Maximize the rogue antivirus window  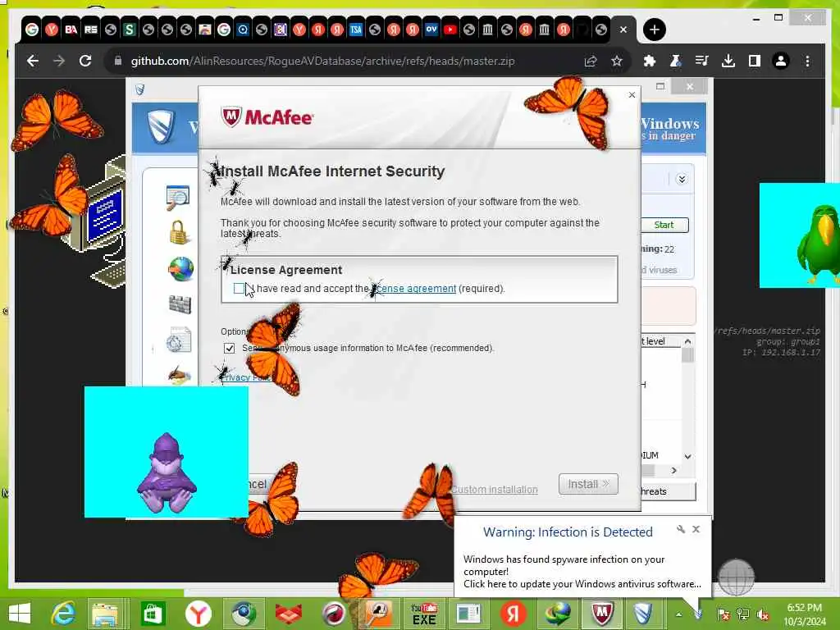[x=660, y=86]
